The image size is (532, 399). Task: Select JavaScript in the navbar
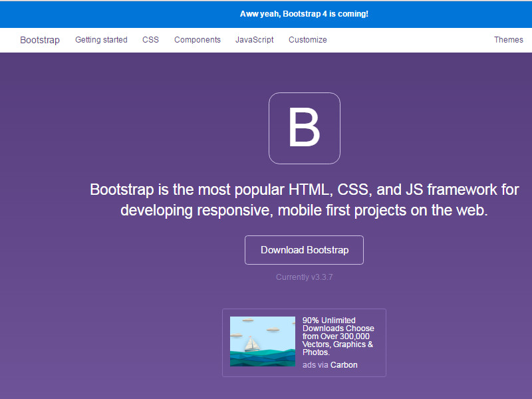[255, 40]
